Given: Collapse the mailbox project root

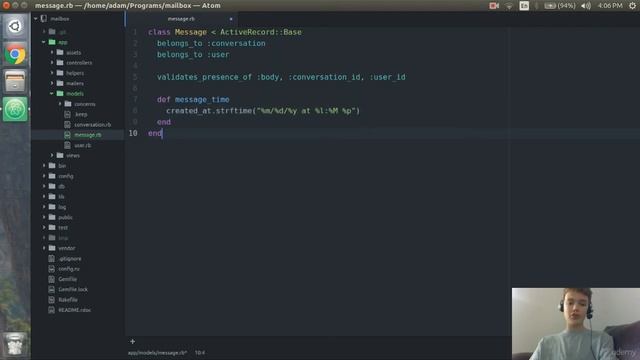Looking at the screenshot, I should (x=36, y=19).
